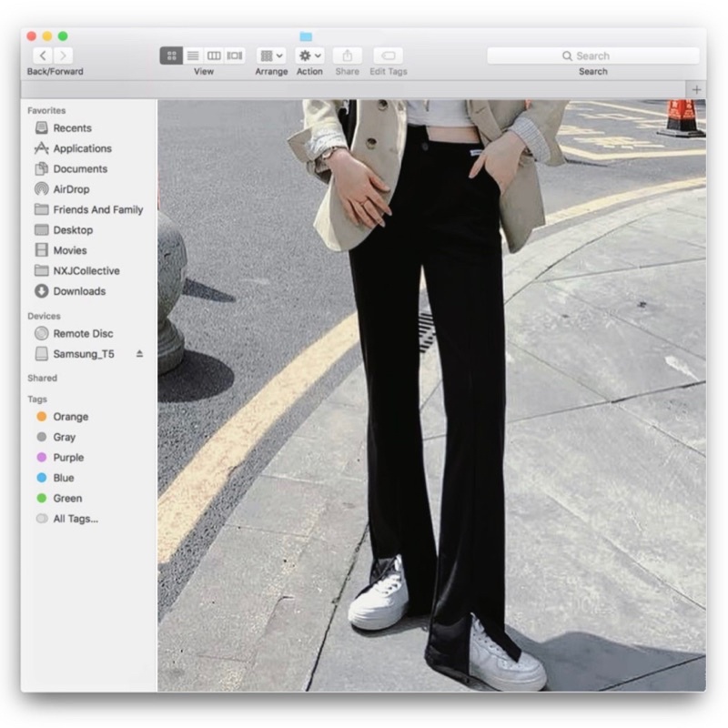Select Downloads in the sidebar

tap(79, 291)
